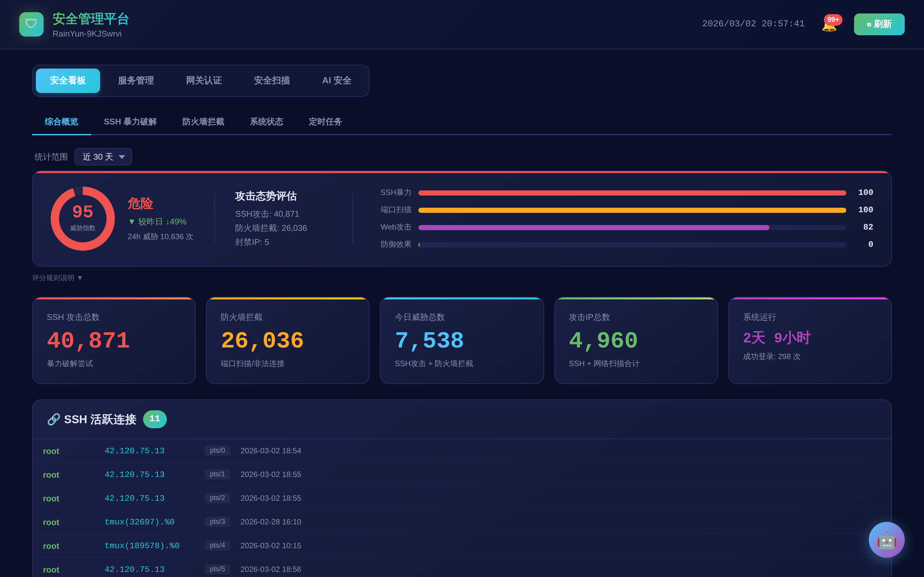Click the 11 active connections badge
The image size is (924, 577).
(x=155, y=419)
